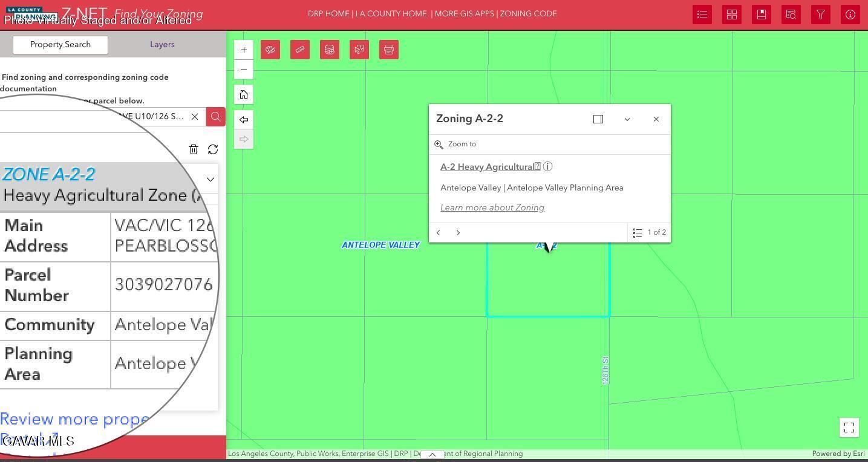Dock the Zoning A-2-2 popup
Screen dimensions: 868x462
598,119
